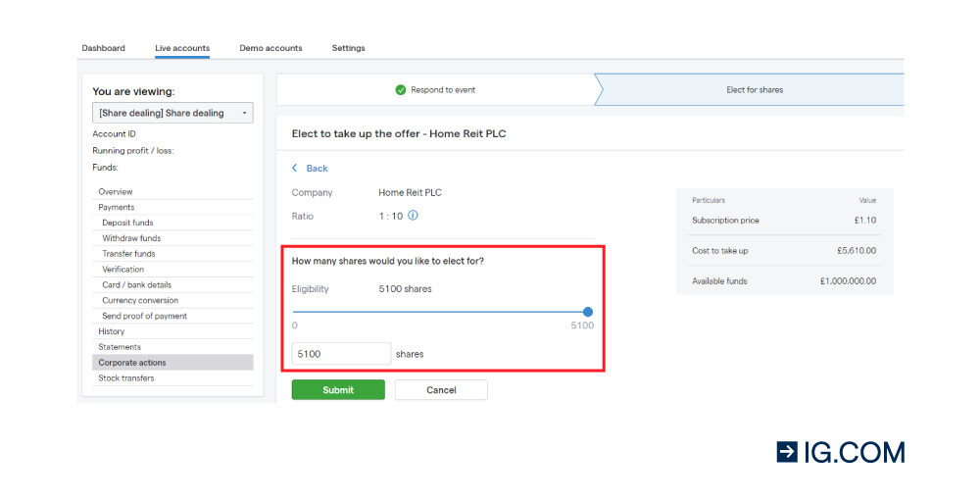Select the Elect for shares step

pyautogui.click(x=755, y=90)
